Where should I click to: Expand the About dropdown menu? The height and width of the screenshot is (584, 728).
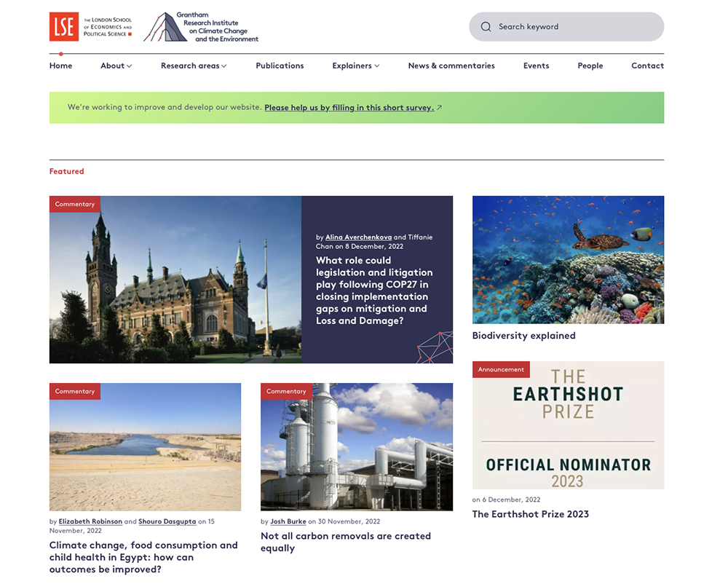click(116, 66)
